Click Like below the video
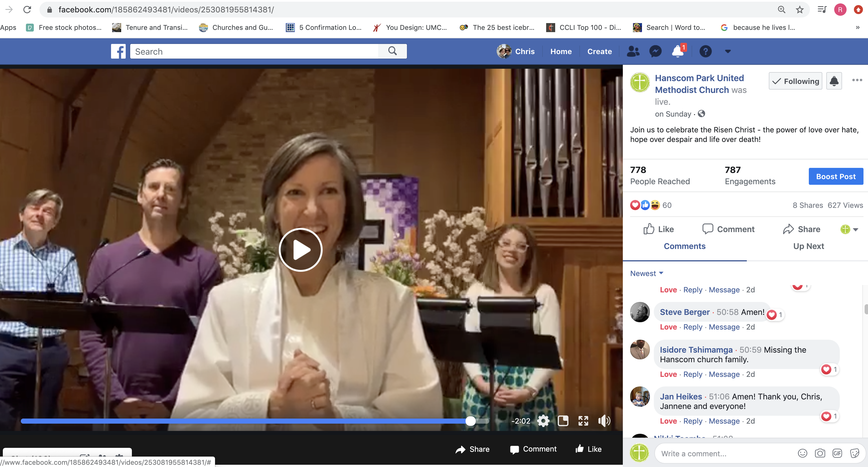This screenshot has width=868, height=467. click(x=588, y=449)
